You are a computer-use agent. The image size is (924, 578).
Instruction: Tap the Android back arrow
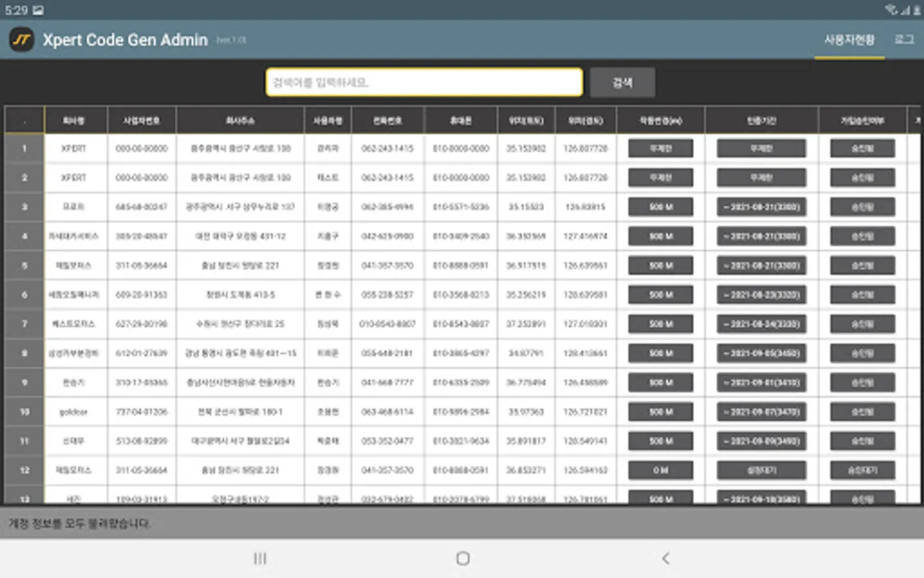665,558
